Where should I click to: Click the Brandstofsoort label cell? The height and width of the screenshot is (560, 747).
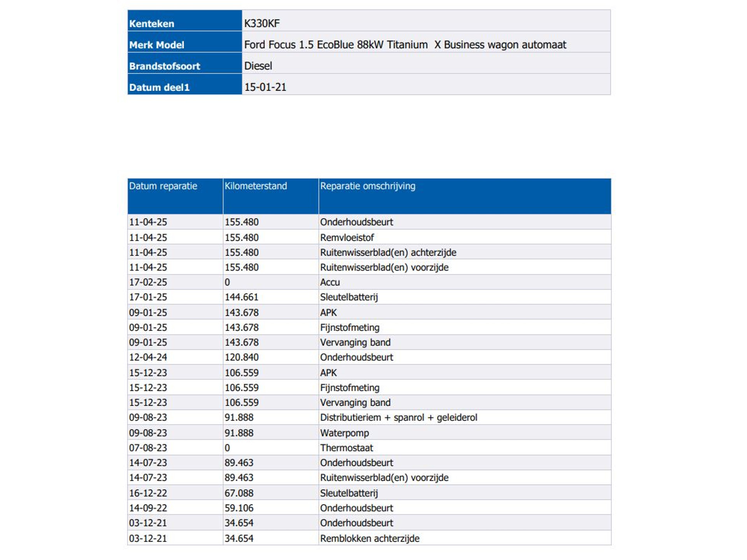click(185, 63)
